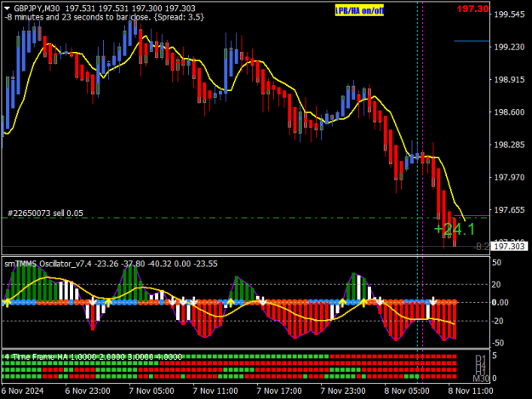Select the blue horizontal line near 199.230

point(472,41)
